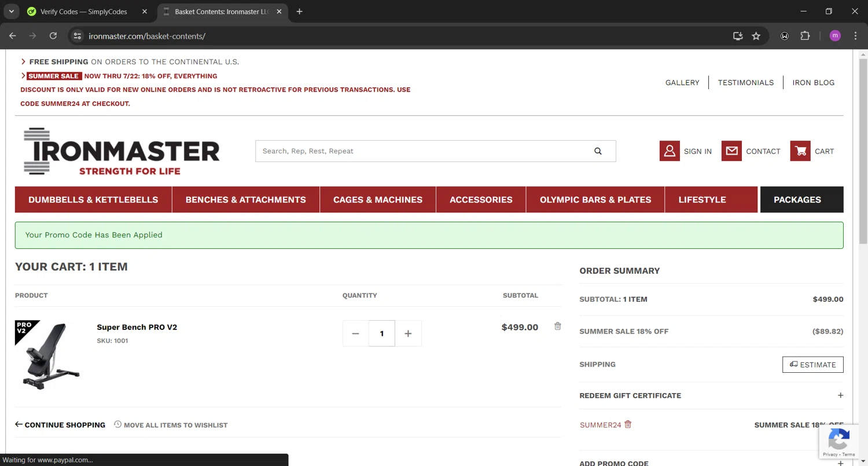Click Estimate shipping button

click(x=813, y=365)
